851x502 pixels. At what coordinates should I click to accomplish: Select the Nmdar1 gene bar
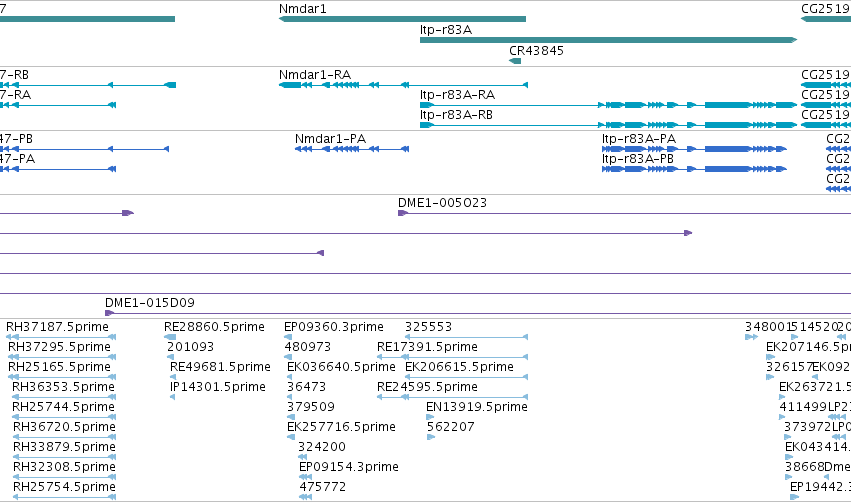tap(402, 19)
